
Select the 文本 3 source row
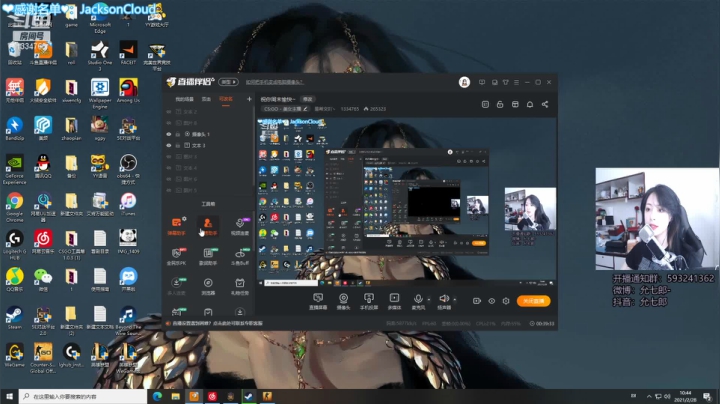(x=208, y=146)
